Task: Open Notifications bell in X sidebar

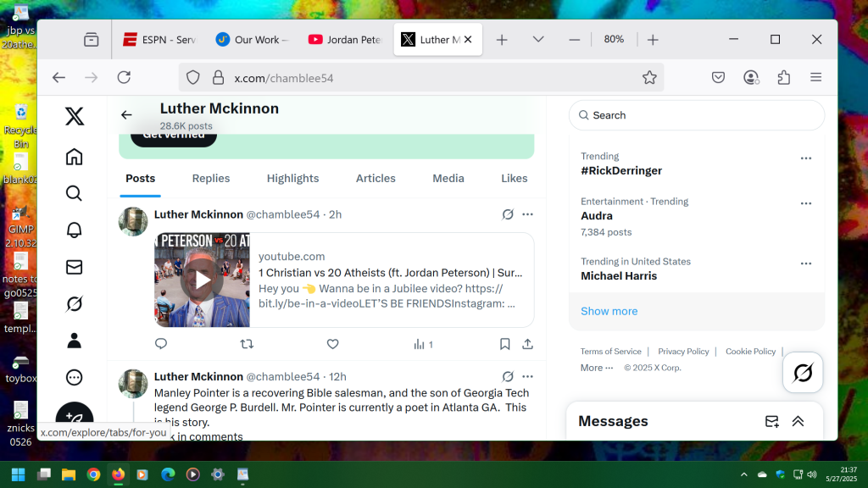Action: 75,230
